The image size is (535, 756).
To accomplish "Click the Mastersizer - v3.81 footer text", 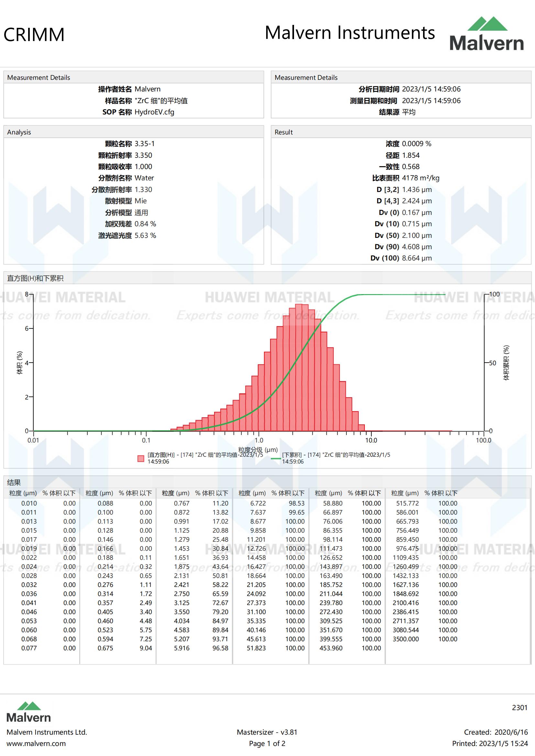I will pos(267,732).
